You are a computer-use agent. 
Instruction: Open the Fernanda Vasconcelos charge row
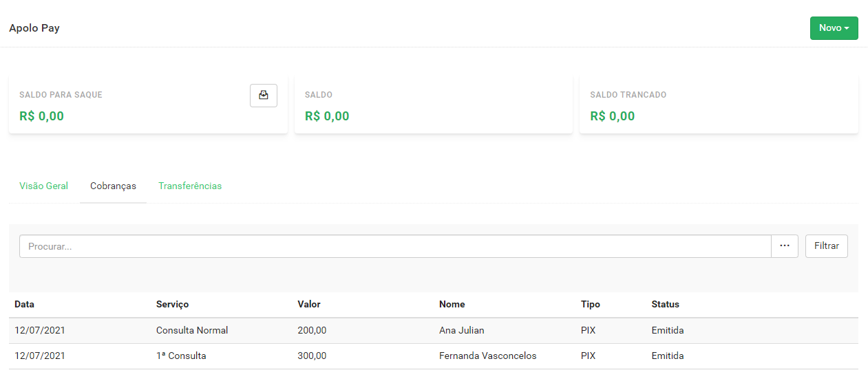(434, 356)
